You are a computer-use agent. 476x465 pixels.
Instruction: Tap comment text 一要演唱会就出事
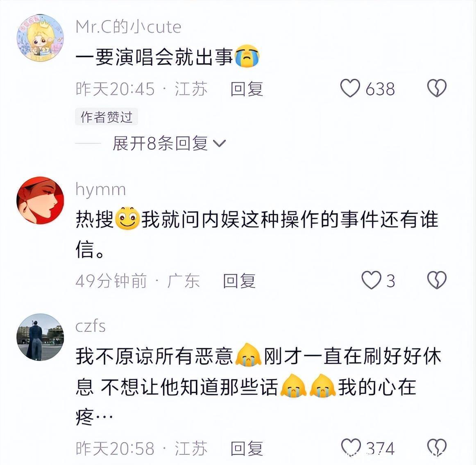(x=154, y=57)
